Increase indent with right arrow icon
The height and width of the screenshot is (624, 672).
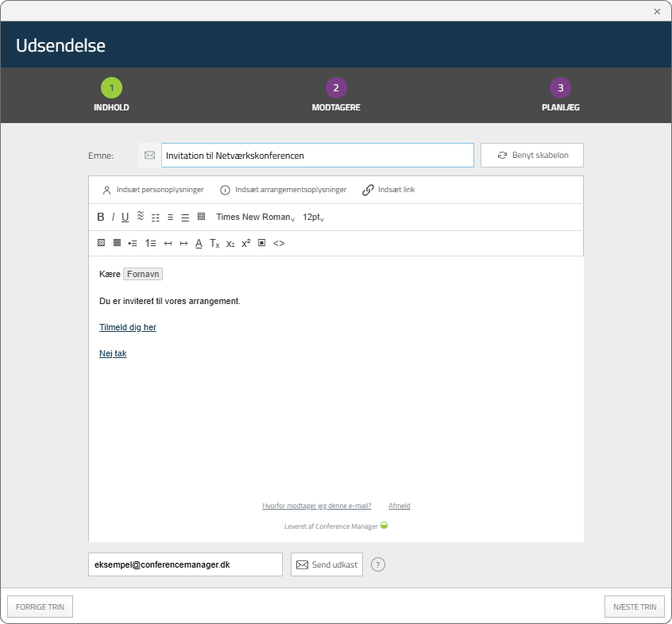pos(183,243)
